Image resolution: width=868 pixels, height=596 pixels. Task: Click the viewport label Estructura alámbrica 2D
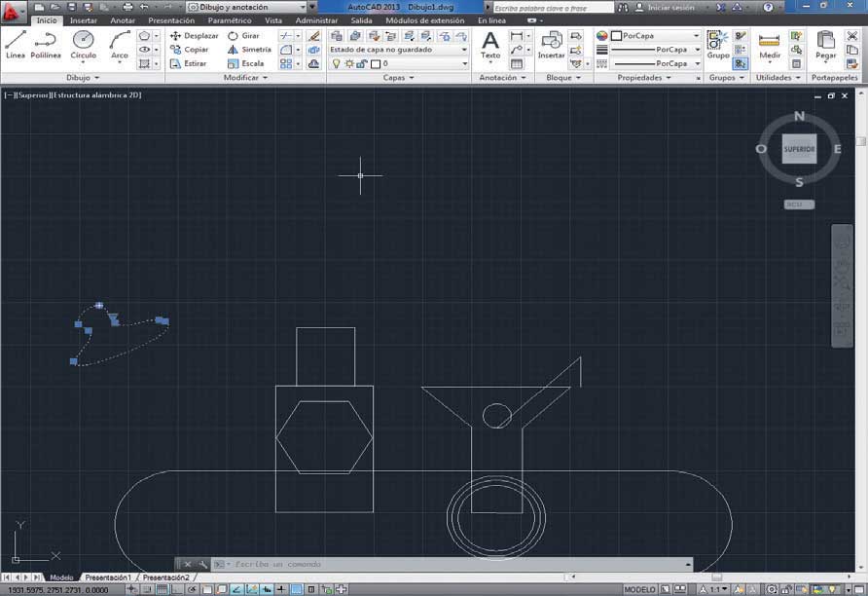(x=97, y=95)
